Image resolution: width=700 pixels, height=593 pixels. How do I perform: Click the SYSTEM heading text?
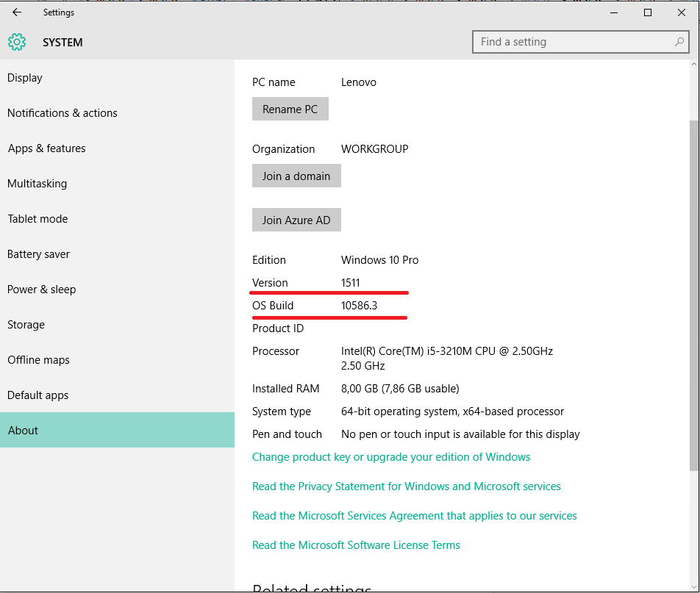tap(63, 43)
